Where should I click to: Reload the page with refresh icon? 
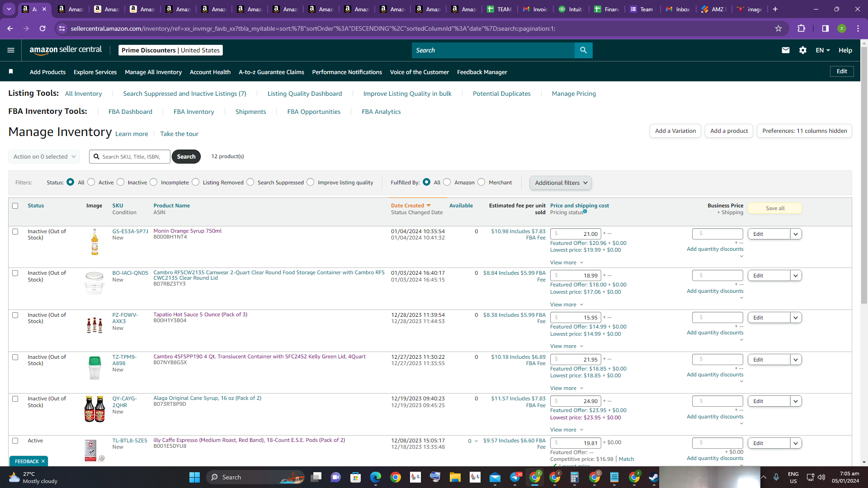(42, 28)
